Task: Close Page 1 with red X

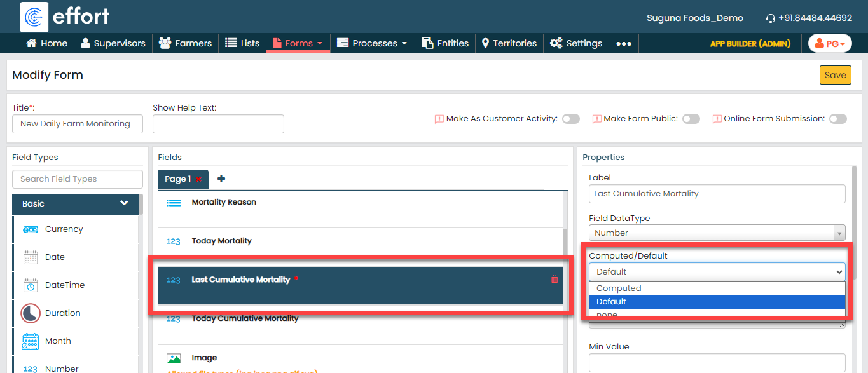Action: pyautogui.click(x=199, y=179)
